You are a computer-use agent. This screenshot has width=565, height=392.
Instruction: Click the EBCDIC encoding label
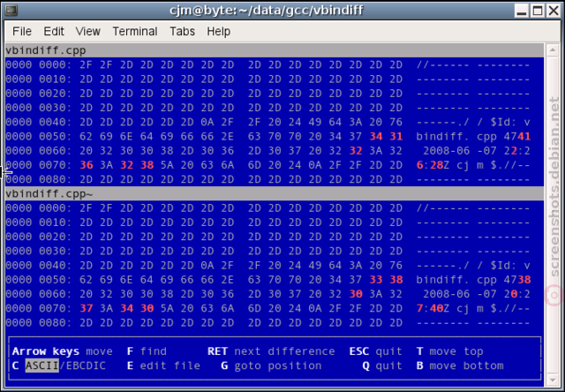(x=86, y=366)
